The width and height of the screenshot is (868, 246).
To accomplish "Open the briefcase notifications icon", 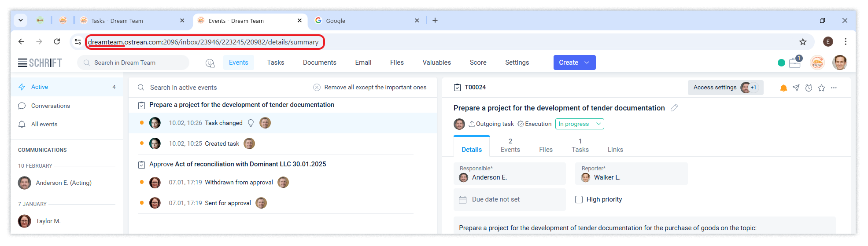I will 795,62.
